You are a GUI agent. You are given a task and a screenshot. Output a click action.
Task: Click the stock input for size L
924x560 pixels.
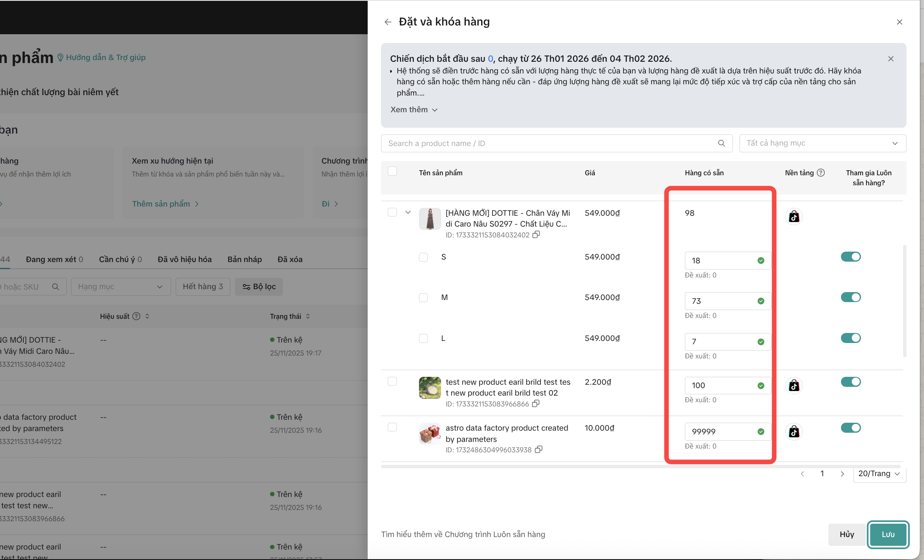pyautogui.click(x=722, y=342)
